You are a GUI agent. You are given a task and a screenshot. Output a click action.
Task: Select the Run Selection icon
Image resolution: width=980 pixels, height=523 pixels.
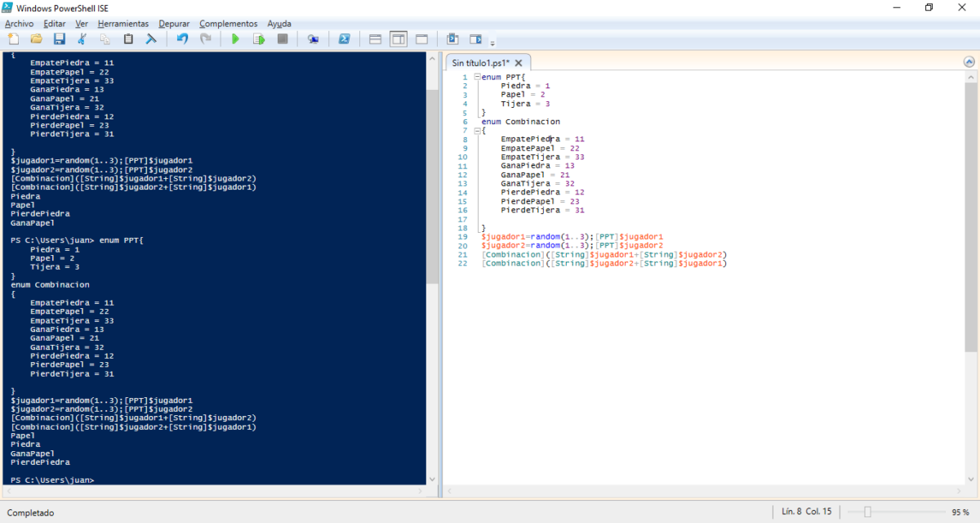coord(258,38)
